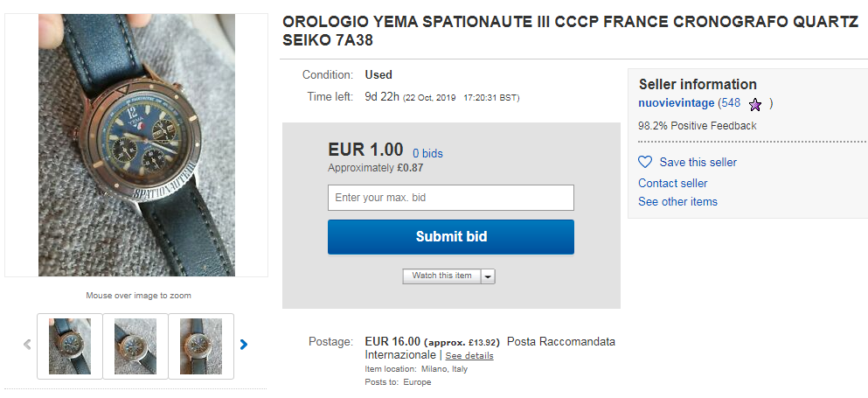Click the previous thumbnails left arrow
The image size is (868, 398).
click(x=27, y=345)
